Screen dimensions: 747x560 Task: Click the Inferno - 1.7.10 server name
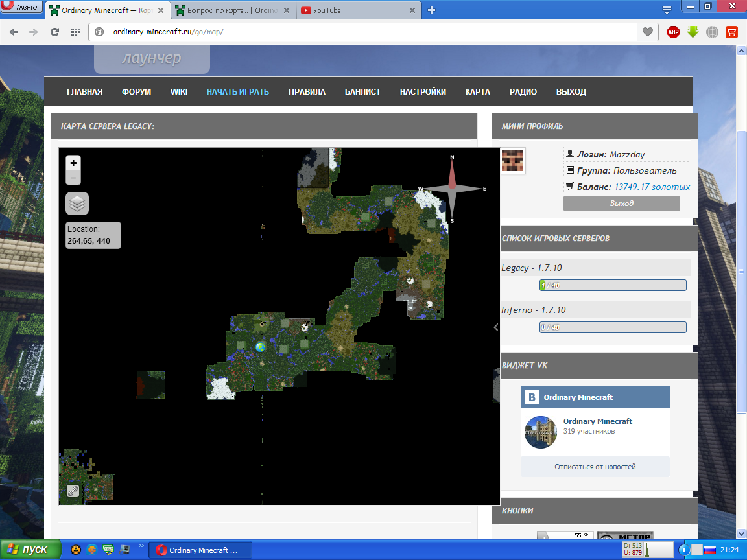click(534, 310)
